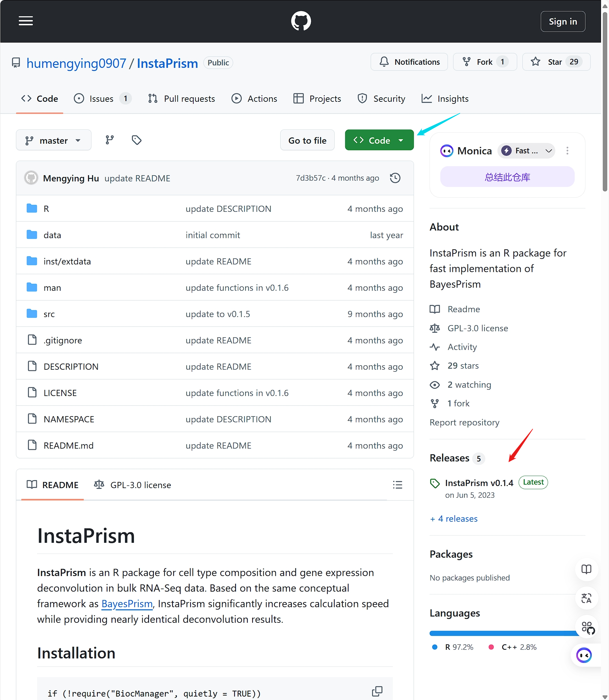
Task: Go to GitHub homepage via Octocat logo
Action: point(301,21)
